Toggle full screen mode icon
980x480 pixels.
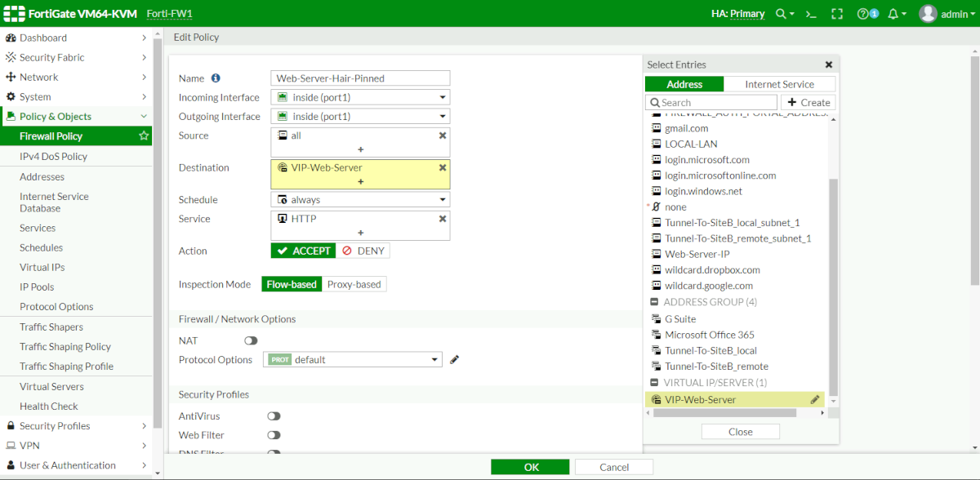click(x=836, y=14)
